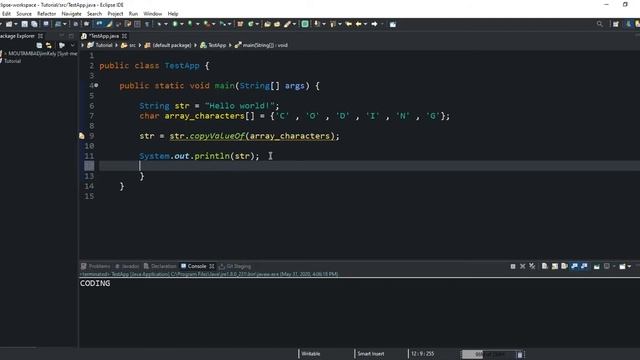The image size is (640, 360).
Task: Click the Coverage run icon
Action: pos(190,24)
